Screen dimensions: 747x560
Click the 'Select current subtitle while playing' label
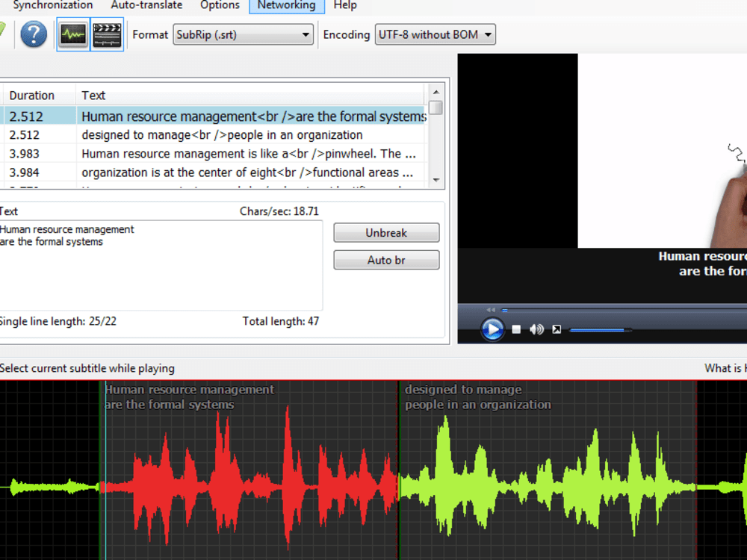coord(87,368)
